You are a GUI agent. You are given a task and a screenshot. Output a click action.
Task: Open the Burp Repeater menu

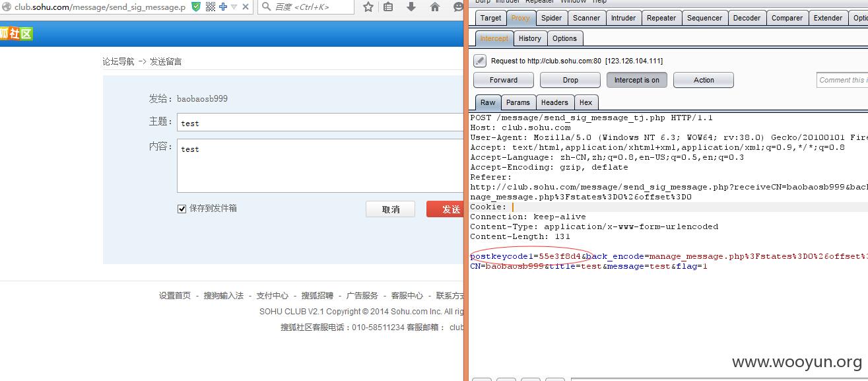(540, 2)
